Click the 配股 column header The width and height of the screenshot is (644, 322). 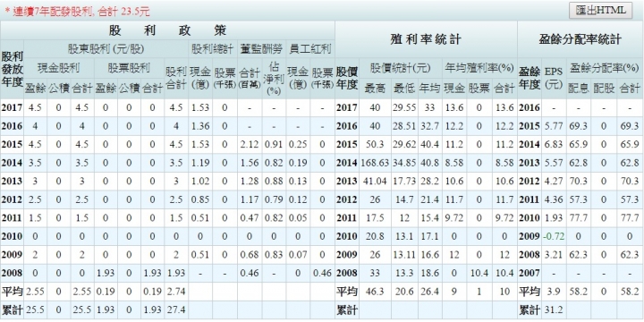(604, 88)
